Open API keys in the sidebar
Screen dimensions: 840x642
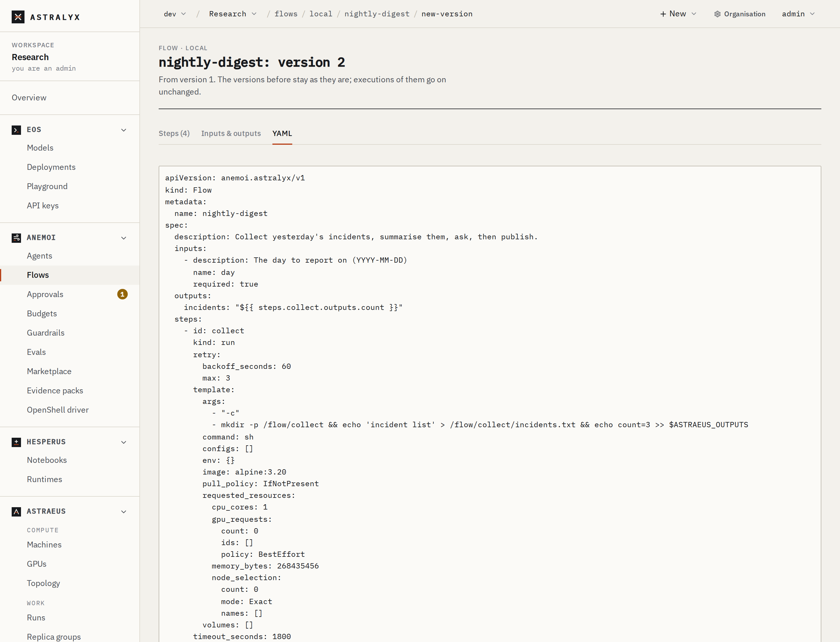pyautogui.click(x=43, y=206)
